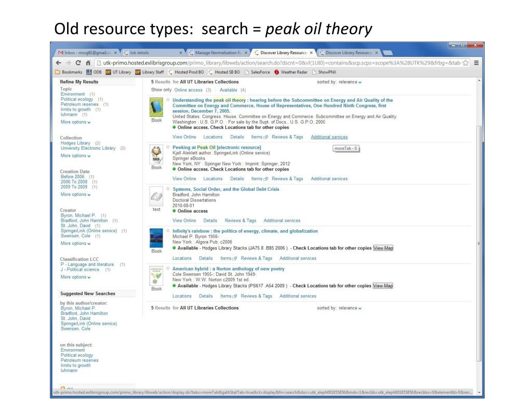Click the text-type icon for Systems, Social Order
532x399 pixels.
[156, 196]
